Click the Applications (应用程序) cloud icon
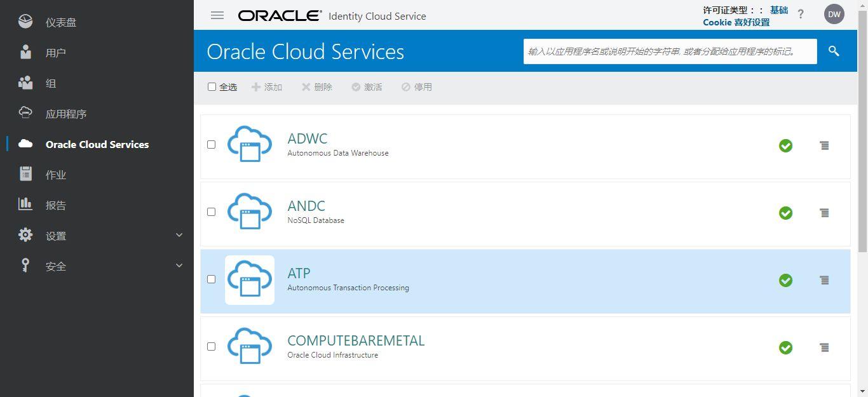 coord(25,113)
